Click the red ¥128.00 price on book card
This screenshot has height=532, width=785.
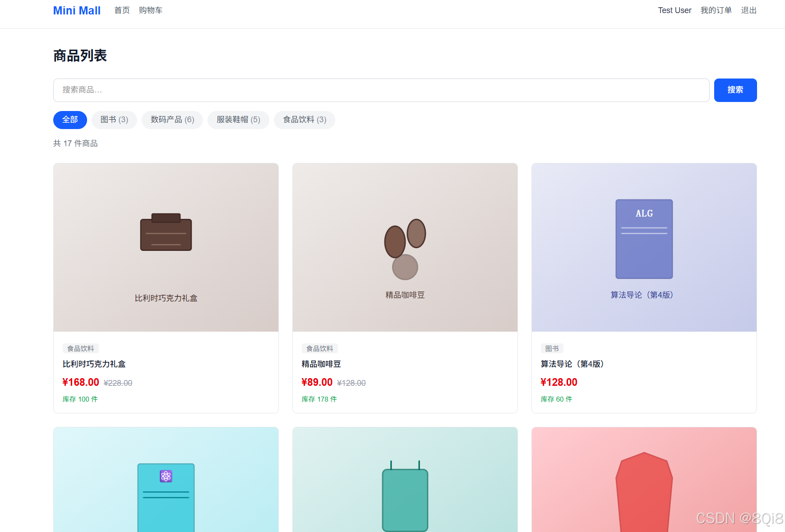pos(559,382)
